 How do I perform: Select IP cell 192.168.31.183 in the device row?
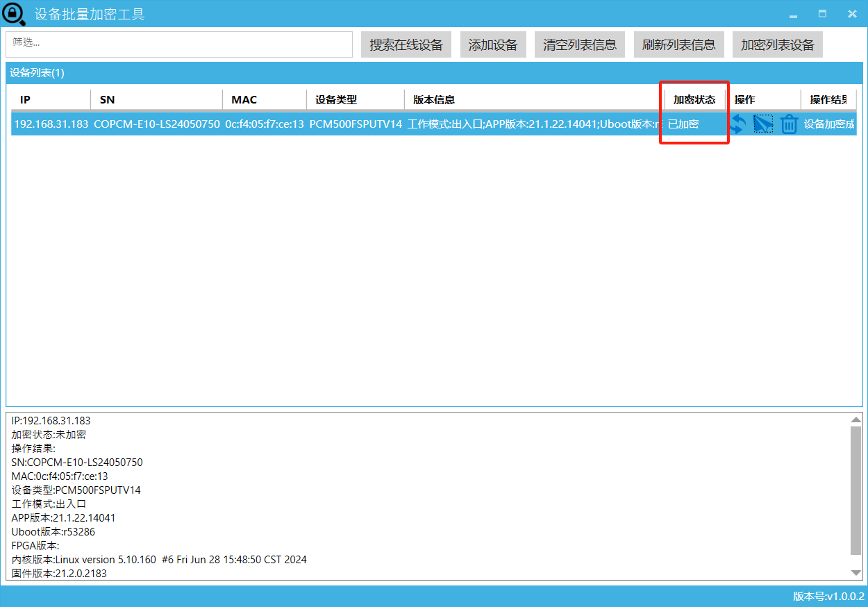(x=51, y=124)
